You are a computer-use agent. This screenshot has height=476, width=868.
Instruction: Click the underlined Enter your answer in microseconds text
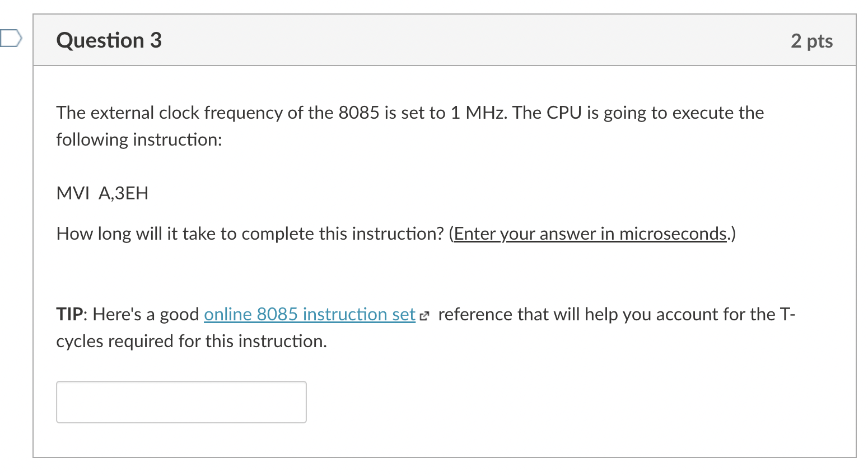[x=590, y=234]
